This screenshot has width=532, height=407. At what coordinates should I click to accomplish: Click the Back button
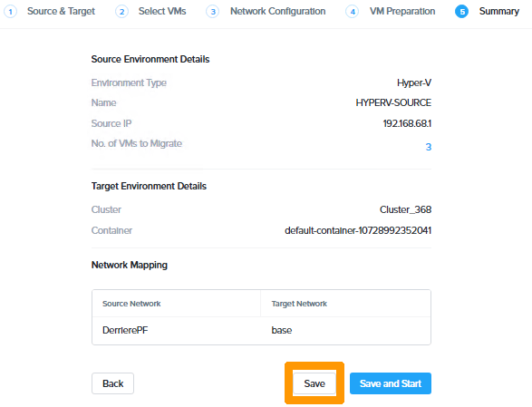112,383
